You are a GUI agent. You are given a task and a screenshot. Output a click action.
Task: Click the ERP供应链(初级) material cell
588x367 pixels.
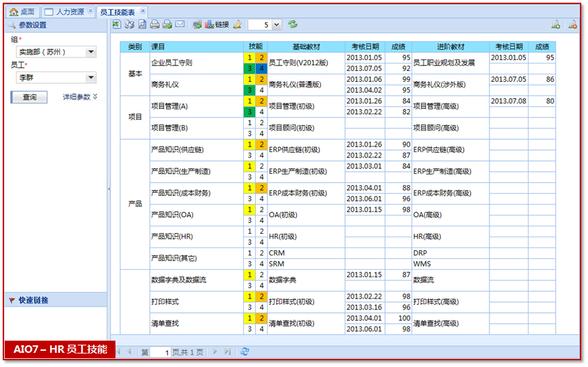(x=306, y=150)
